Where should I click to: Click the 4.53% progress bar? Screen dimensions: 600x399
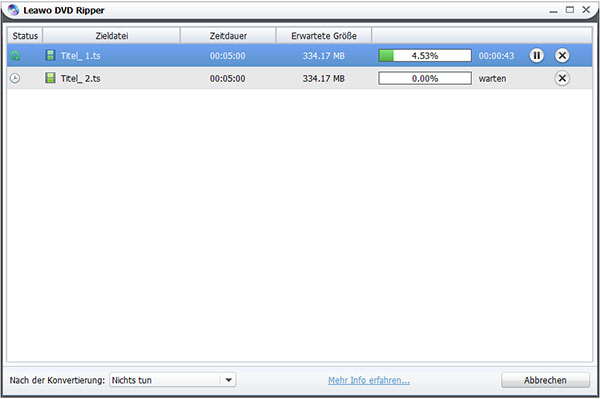[425, 55]
